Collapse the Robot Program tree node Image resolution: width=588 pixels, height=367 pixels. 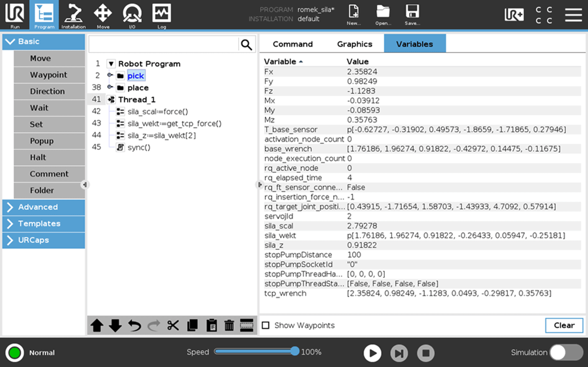tap(111, 64)
